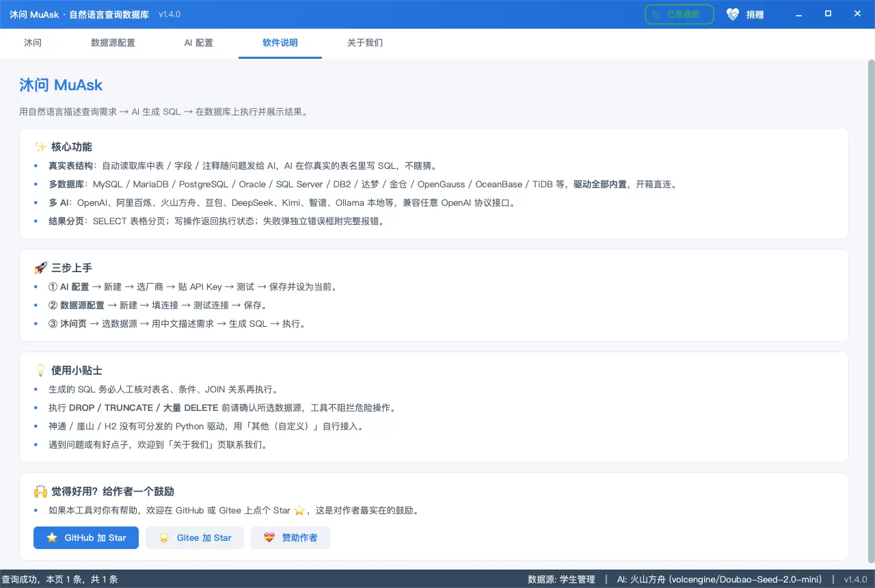Minimize the MuAsk window
The height and width of the screenshot is (588, 875).
click(x=797, y=14)
